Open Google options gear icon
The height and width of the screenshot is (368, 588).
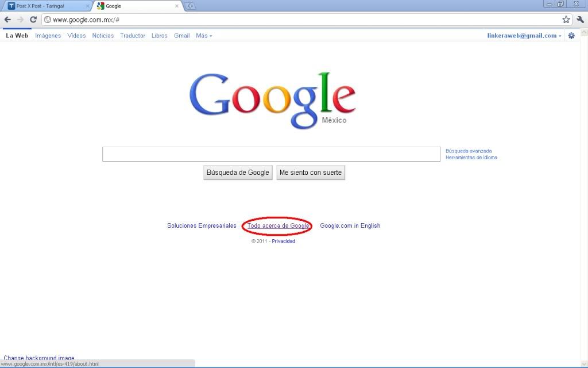pos(571,36)
